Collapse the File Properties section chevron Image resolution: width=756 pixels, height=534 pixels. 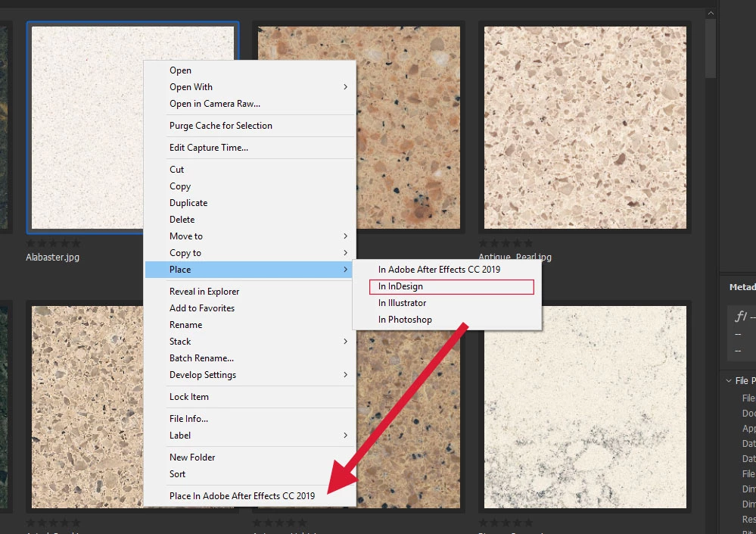pyautogui.click(x=729, y=380)
